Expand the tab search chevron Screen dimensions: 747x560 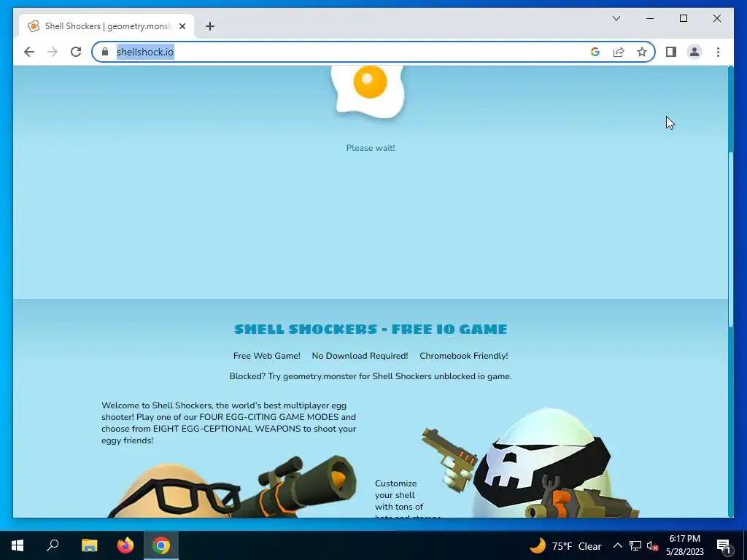[x=616, y=18]
